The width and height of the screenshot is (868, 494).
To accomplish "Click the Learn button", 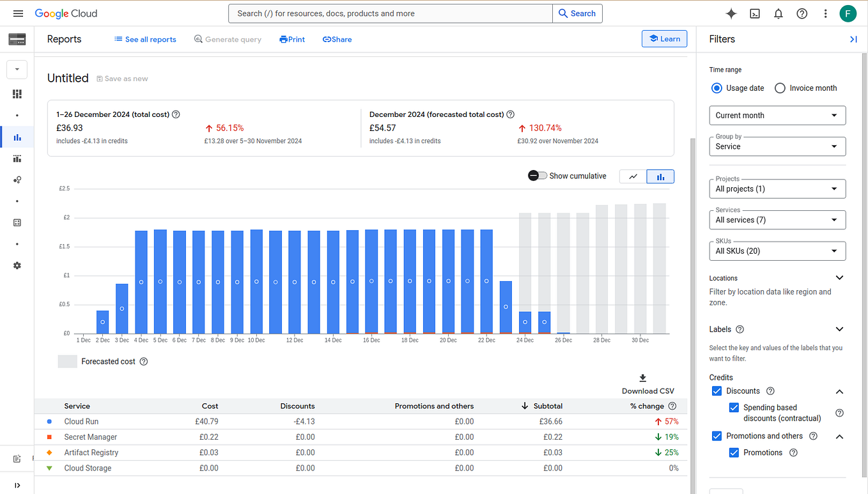I will [664, 39].
